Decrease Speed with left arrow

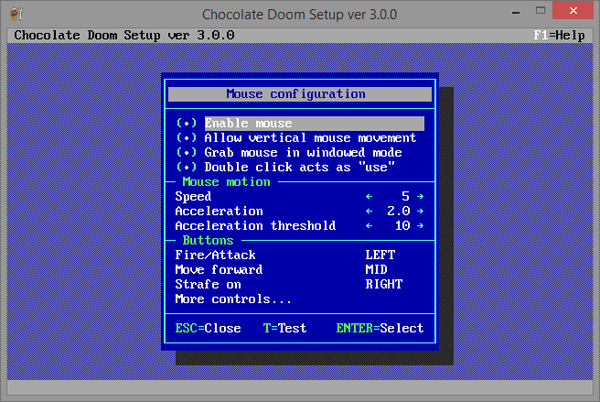pyautogui.click(x=369, y=197)
